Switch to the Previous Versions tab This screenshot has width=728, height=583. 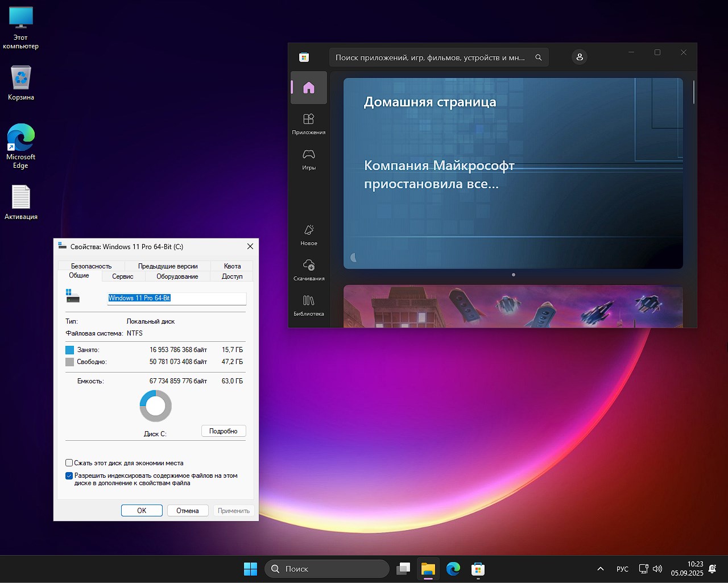coord(168,266)
